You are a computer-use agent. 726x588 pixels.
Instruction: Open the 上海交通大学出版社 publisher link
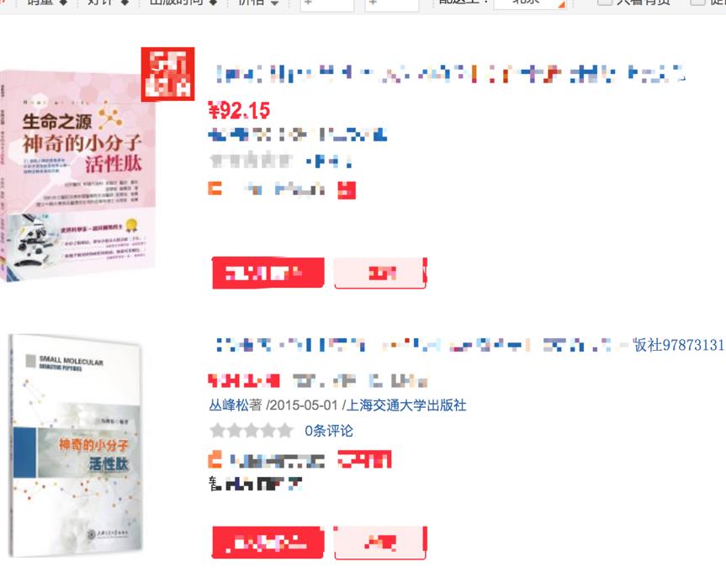click(x=406, y=405)
